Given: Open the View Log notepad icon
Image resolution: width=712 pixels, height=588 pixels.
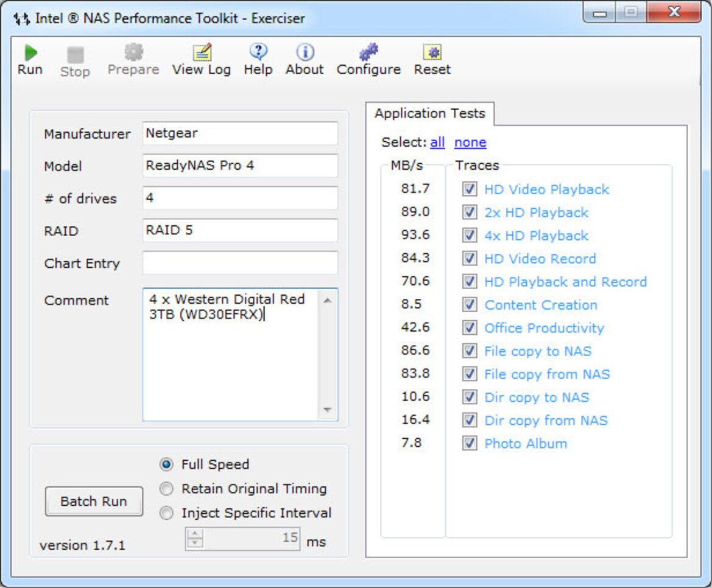Looking at the screenshot, I should pyautogui.click(x=202, y=52).
